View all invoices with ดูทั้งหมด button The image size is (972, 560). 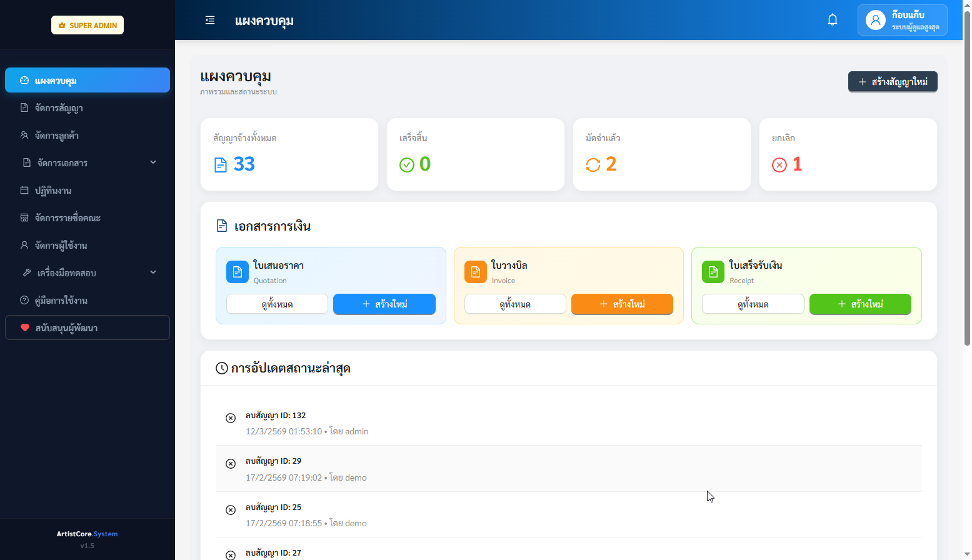click(514, 304)
